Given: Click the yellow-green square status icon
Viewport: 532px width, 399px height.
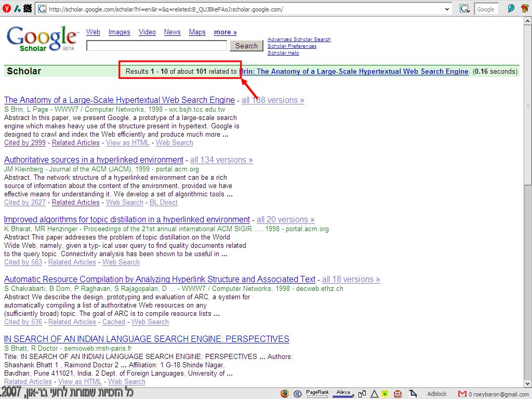Looking at the screenshot, I should pos(385,394).
